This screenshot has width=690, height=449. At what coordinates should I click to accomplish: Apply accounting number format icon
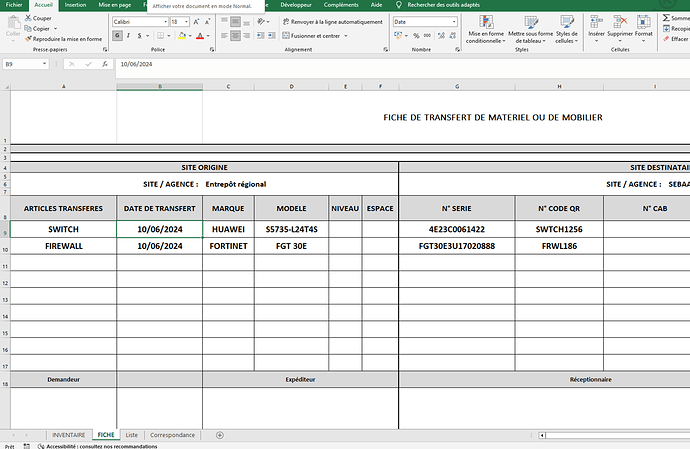pyautogui.click(x=398, y=35)
